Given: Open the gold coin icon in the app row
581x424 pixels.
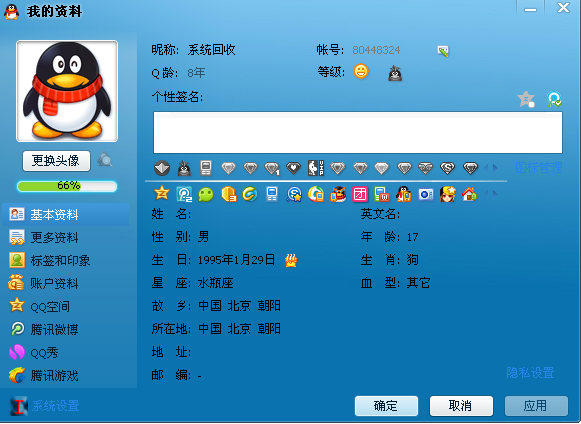Looking at the screenshot, I should 228,194.
